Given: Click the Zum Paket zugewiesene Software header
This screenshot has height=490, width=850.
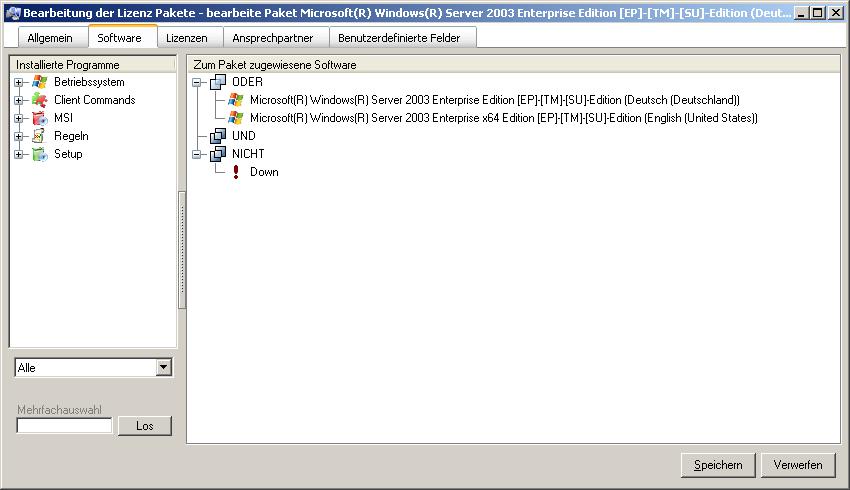Looking at the screenshot, I should 513,65.
